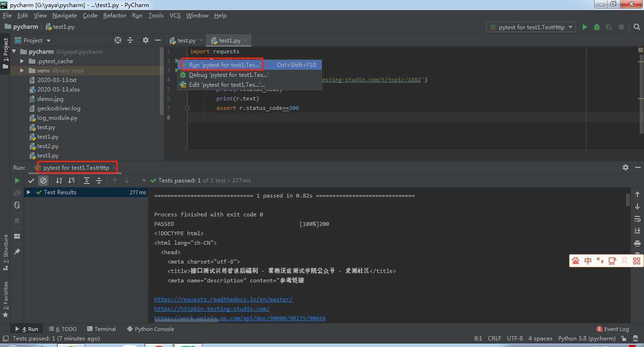Click the console vertical scrollbar thumb
The width and height of the screenshot is (644, 347).
click(628, 200)
